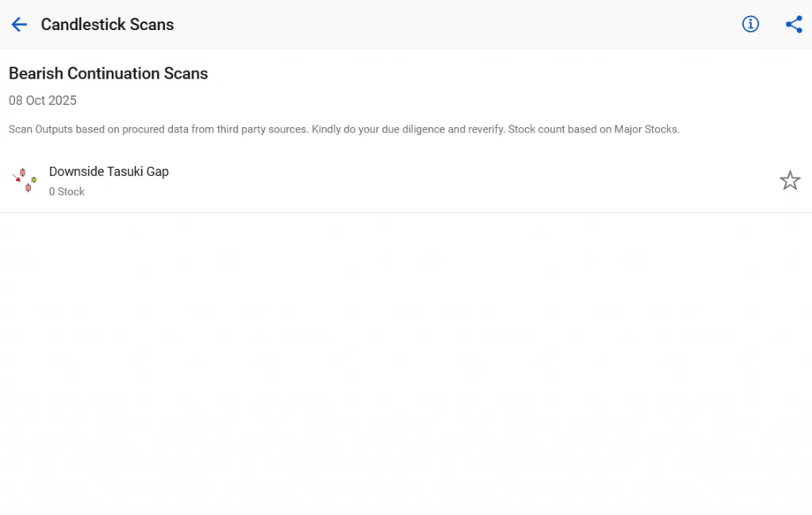The image size is (812, 515).
Task: Go back using the left arrow
Action: [x=19, y=25]
